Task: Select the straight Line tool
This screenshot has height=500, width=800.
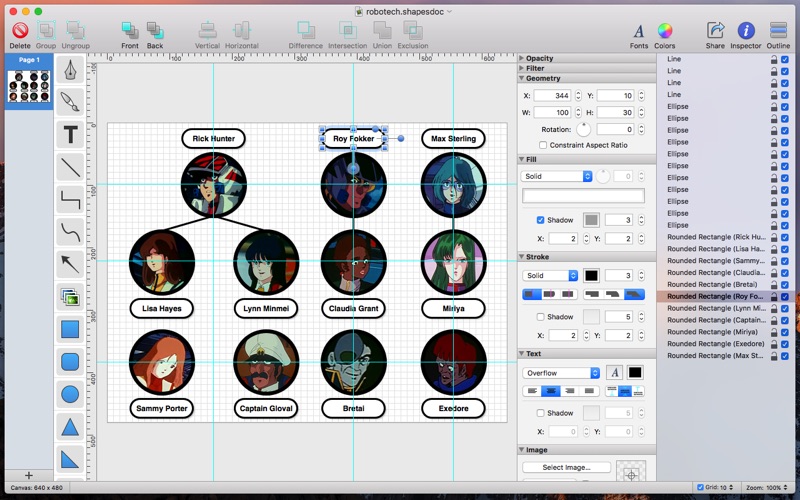Action: [x=70, y=167]
